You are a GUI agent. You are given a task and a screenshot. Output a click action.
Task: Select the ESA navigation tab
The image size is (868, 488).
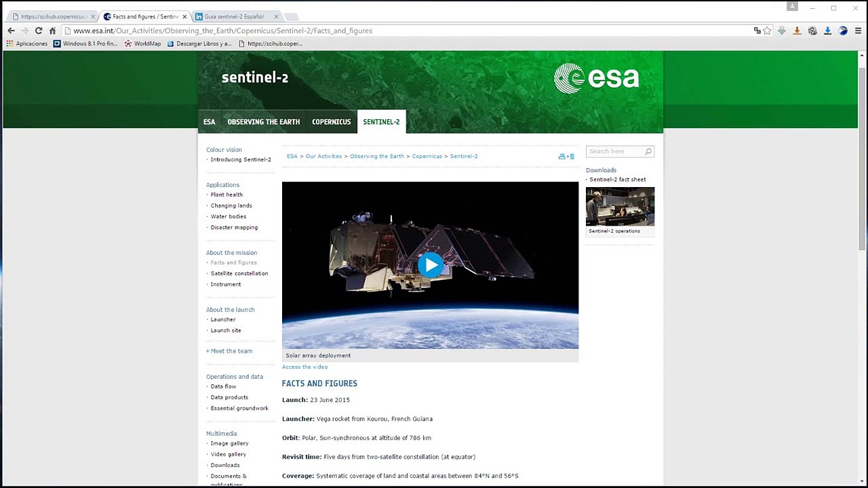[x=209, y=122]
